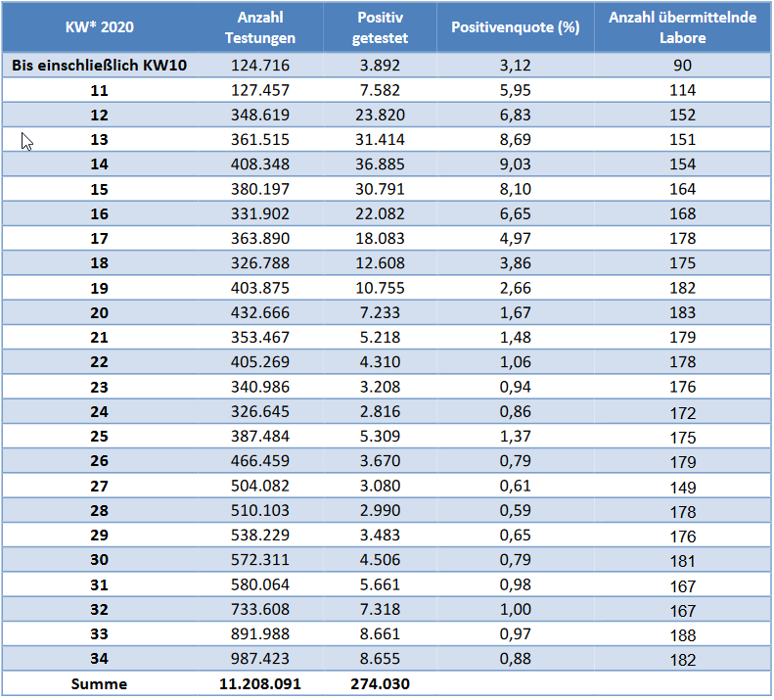Screen dimensions: 774x700
Task: Click the 'Anzahl übermittelnde Labore' header
Action: click(x=682, y=27)
